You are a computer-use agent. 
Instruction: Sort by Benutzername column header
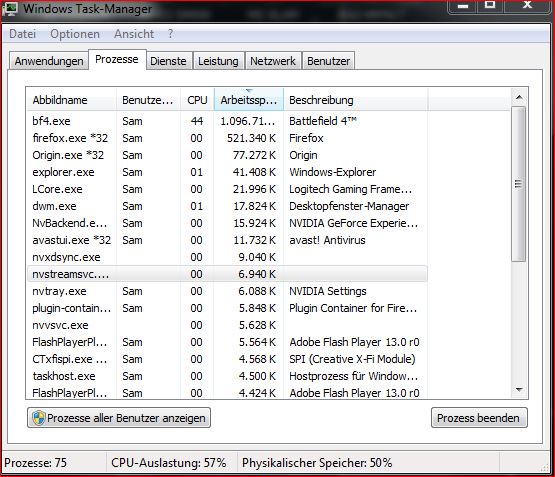tap(148, 100)
